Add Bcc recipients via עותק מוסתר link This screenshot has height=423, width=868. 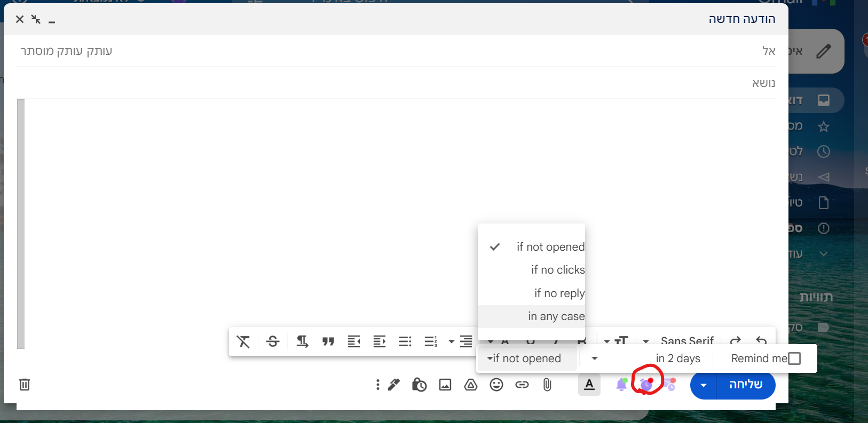[x=52, y=51]
